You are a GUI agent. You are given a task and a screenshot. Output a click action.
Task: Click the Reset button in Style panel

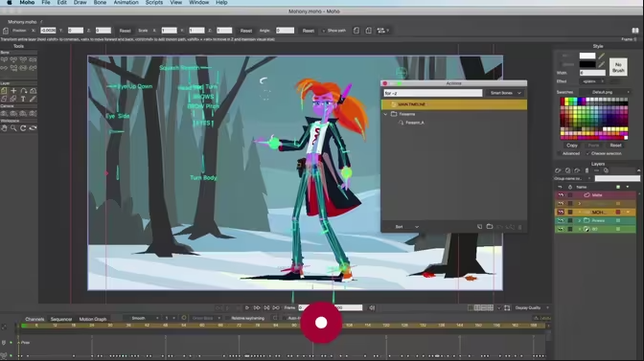pyautogui.click(x=615, y=146)
